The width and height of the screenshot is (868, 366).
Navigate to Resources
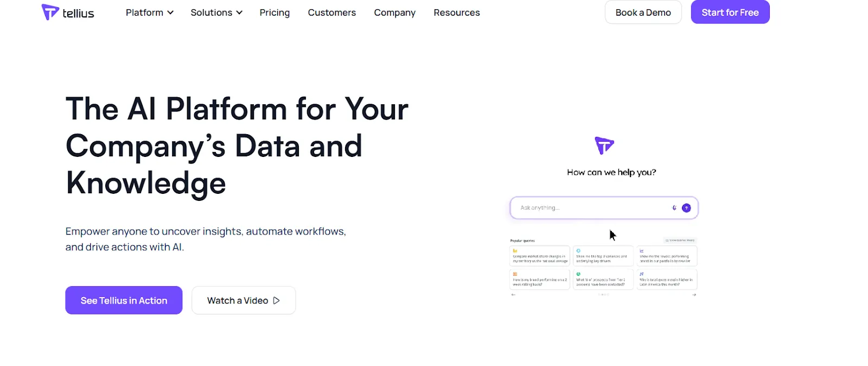456,12
